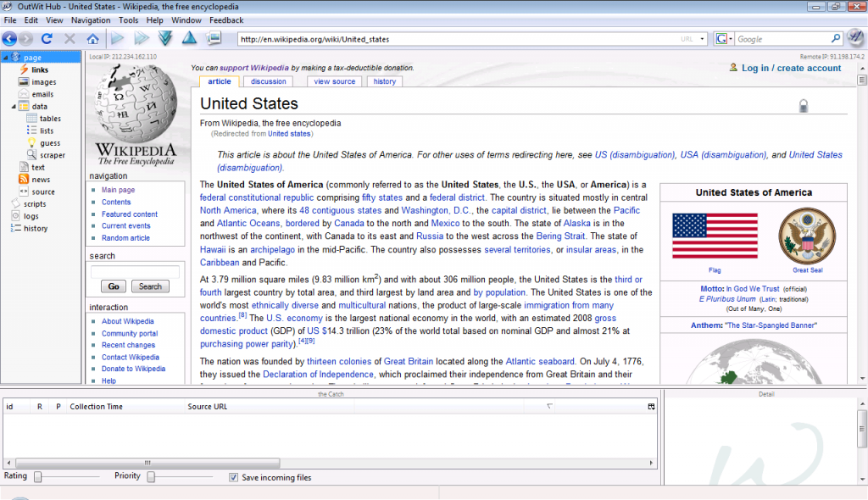
Task: Collapse the data tree node
Action: click(14, 107)
